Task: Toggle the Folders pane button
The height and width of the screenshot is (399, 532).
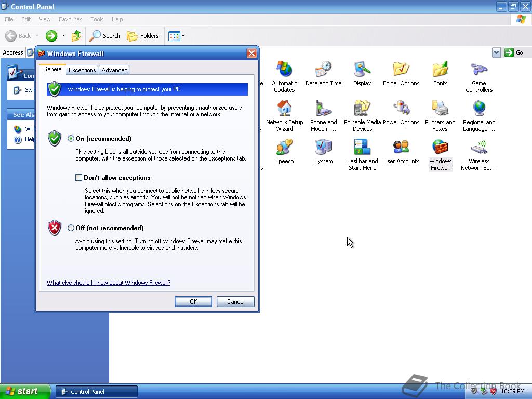Action: 142,36
